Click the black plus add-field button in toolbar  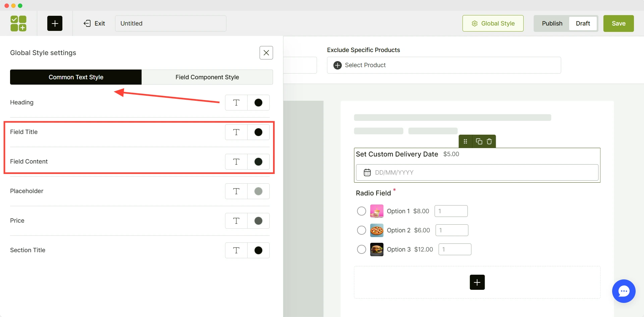[x=55, y=24]
